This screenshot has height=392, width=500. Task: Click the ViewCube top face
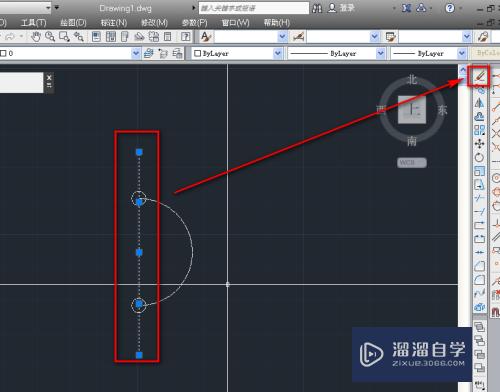[x=412, y=110]
